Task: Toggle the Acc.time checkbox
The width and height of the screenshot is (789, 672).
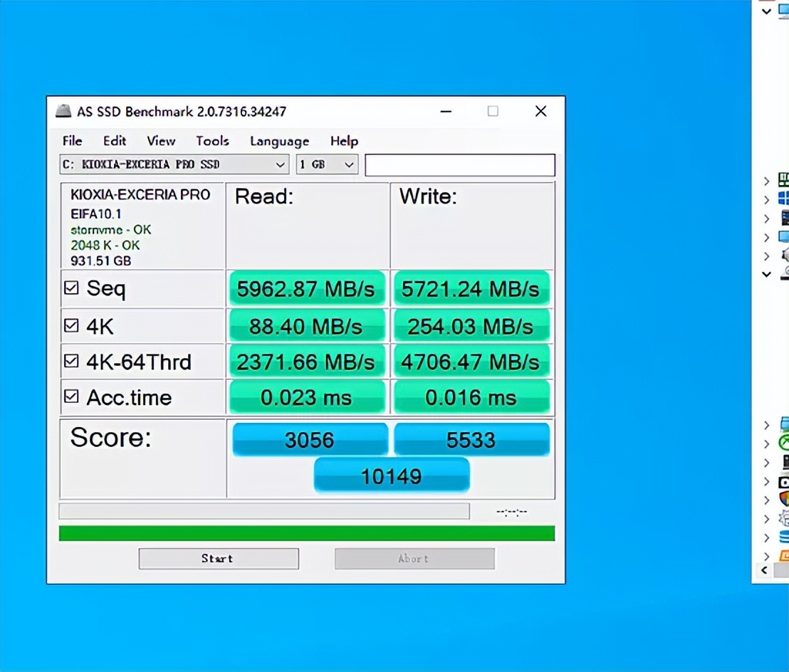Action: point(71,397)
